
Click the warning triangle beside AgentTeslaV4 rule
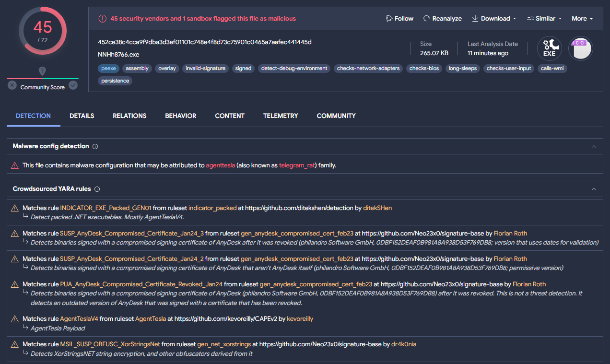pyautogui.click(x=14, y=318)
